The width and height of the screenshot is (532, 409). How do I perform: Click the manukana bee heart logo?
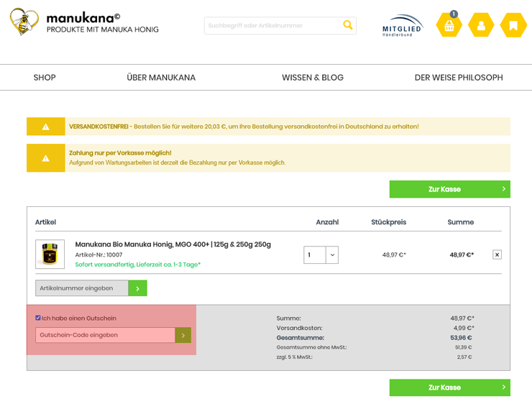tap(24, 22)
